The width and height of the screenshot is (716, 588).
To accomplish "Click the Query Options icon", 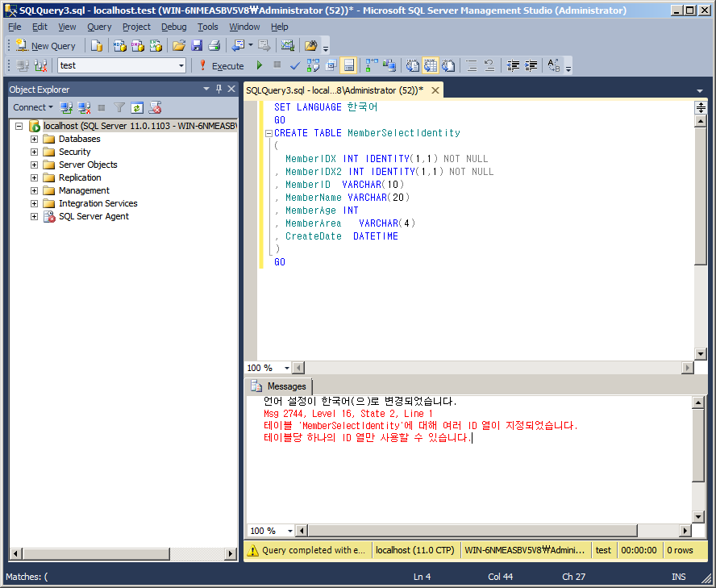I will pyautogui.click(x=331, y=66).
